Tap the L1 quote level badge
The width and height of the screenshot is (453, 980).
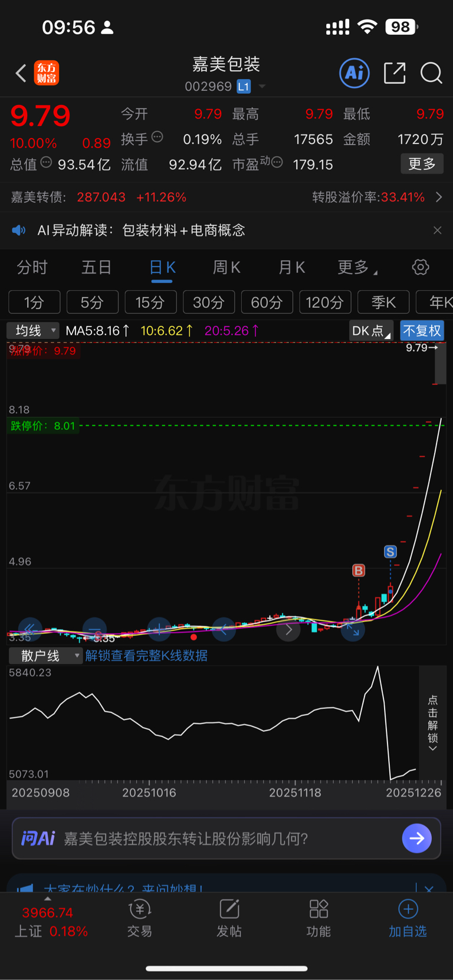(x=244, y=87)
